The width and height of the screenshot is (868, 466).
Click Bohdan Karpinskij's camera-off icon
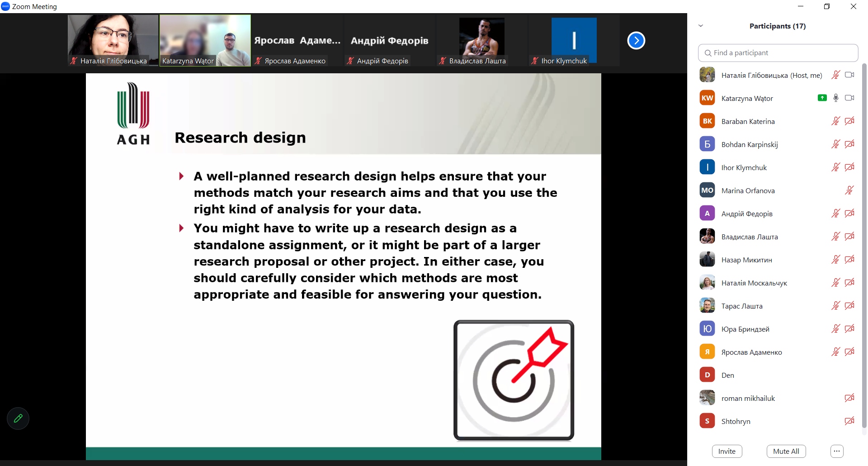point(849,144)
